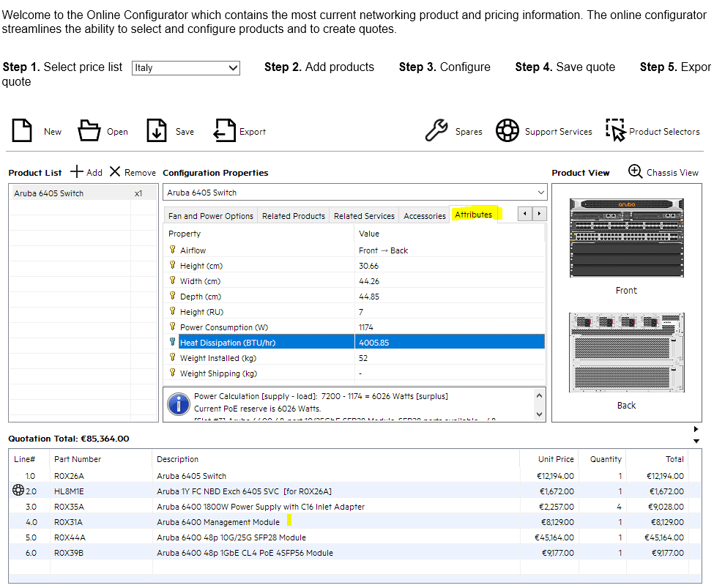
Task: Select the R0X39B PoE module description
Action: (245, 553)
